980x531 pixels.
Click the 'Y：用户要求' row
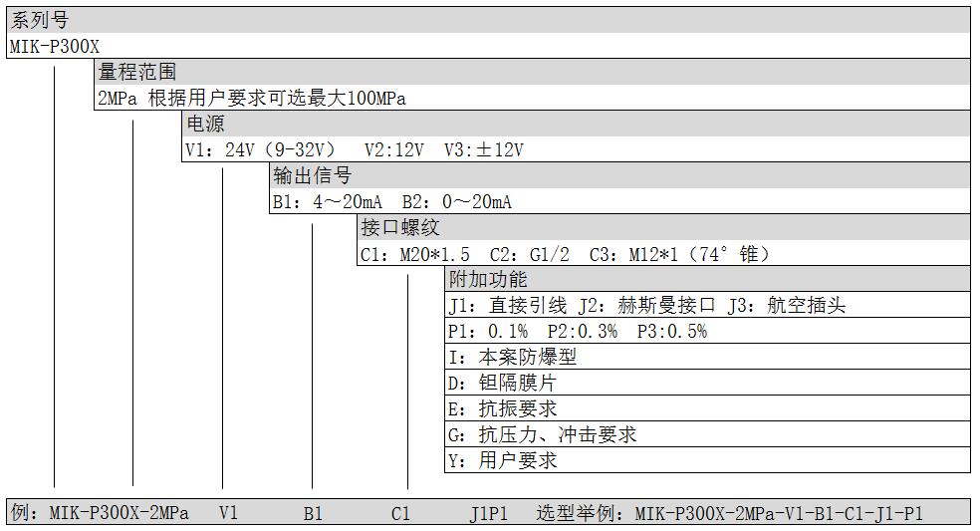707,461
